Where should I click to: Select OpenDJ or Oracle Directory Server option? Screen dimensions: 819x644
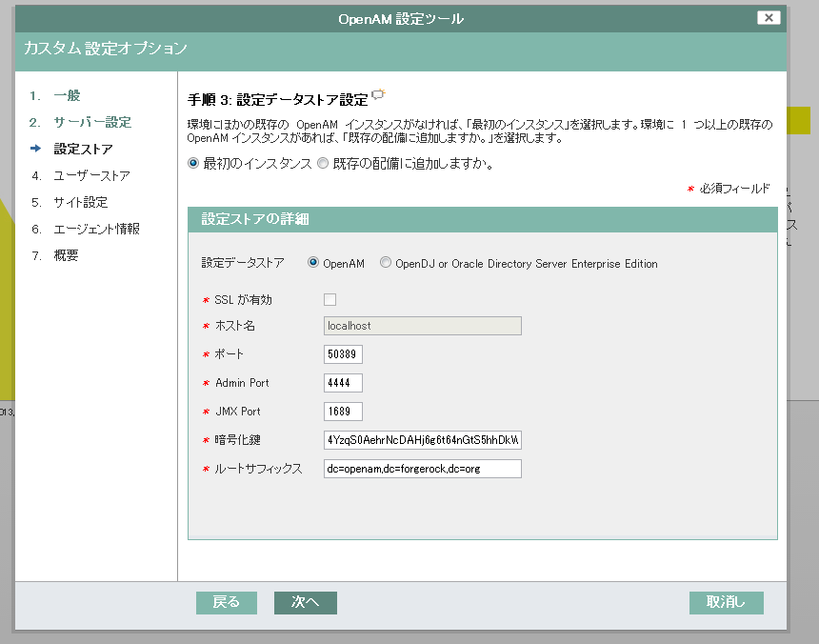click(385, 264)
